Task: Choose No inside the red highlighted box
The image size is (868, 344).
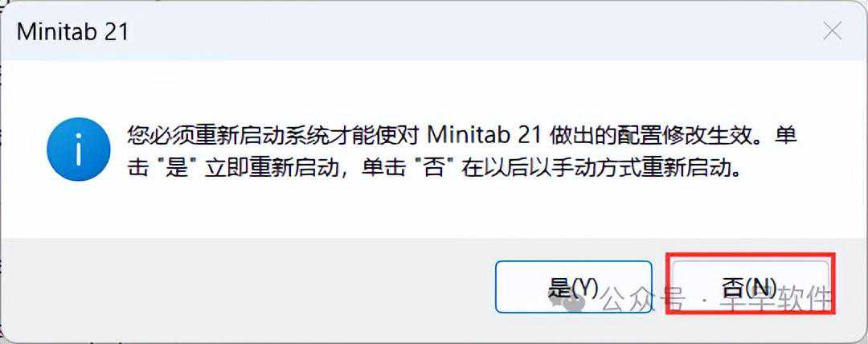Action: [750, 286]
